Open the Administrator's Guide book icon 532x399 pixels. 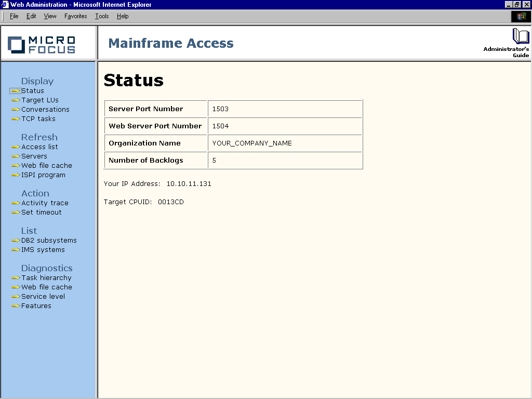[520, 36]
